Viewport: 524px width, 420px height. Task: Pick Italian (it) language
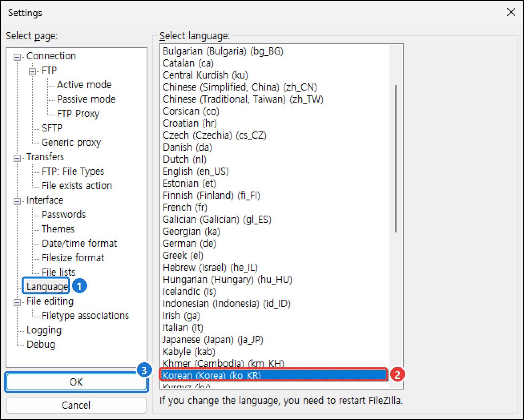pos(274,327)
